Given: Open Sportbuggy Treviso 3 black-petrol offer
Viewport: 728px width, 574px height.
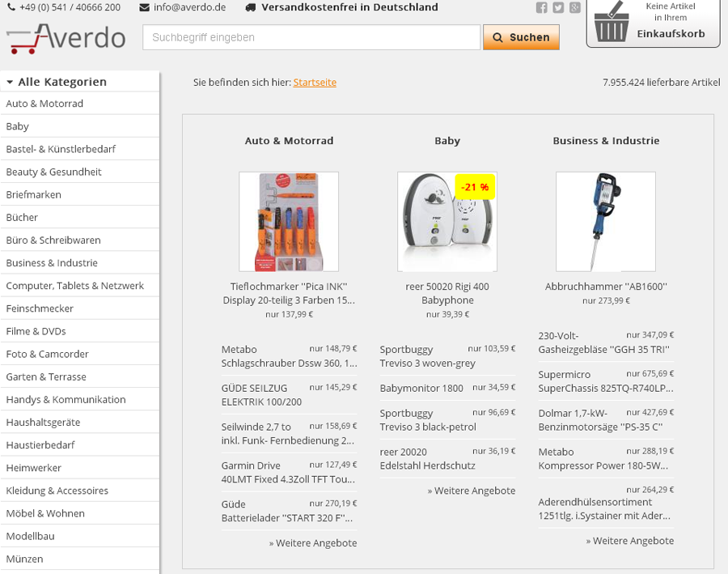Looking at the screenshot, I should click(x=447, y=419).
